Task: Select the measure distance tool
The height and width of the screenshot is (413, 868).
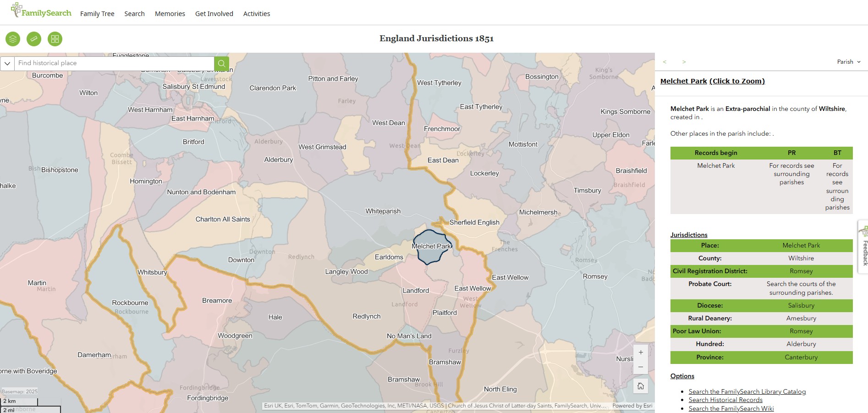Action: (33, 39)
